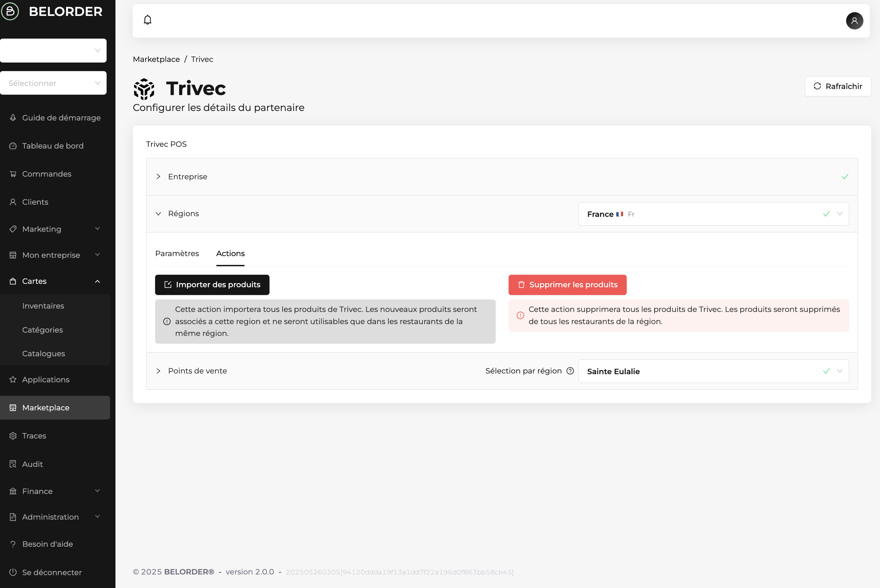Click info icon in import products notice
This screenshot has width=880, height=588.
click(167, 321)
